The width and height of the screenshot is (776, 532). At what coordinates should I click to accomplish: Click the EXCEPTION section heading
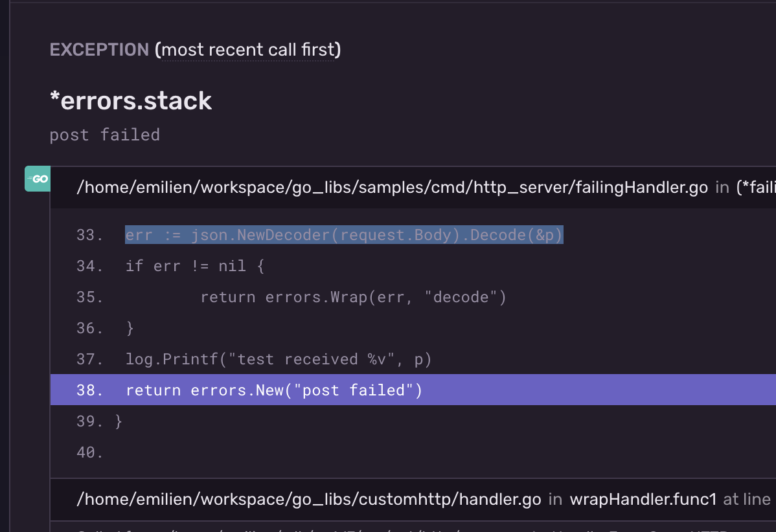(x=99, y=49)
